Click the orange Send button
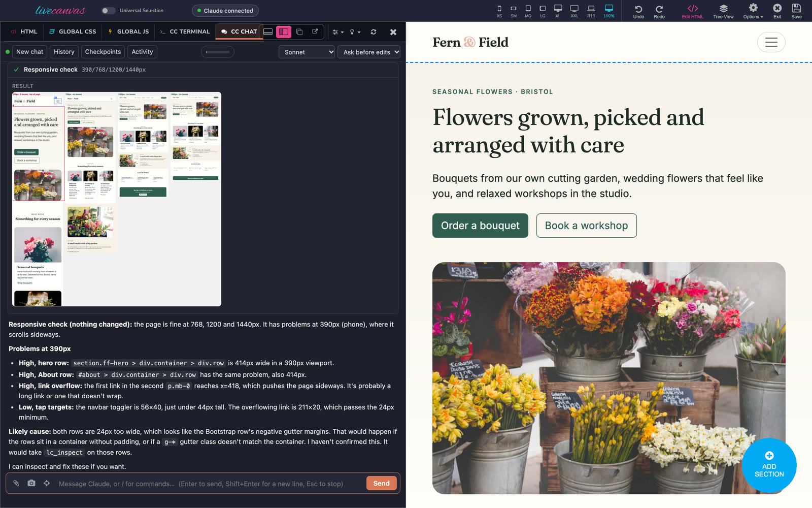 (x=382, y=483)
